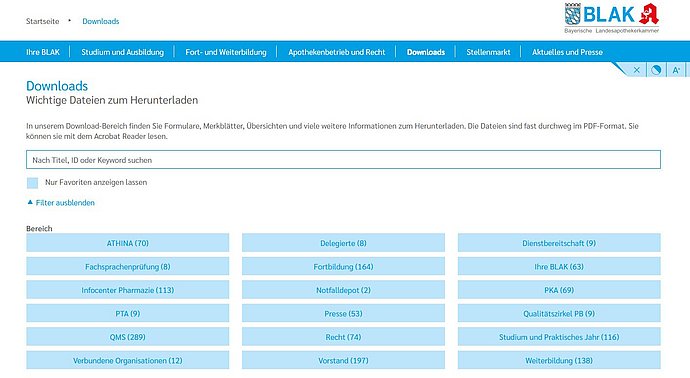Filter by Recht (74)

click(x=343, y=337)
